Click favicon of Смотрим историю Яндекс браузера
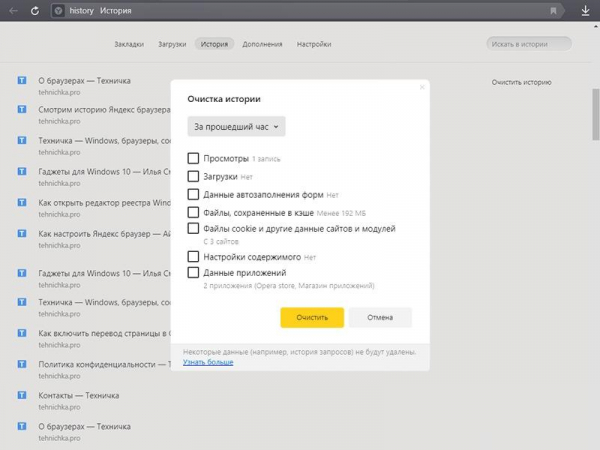This screenshot has height=450, width=600. [23, 110]
